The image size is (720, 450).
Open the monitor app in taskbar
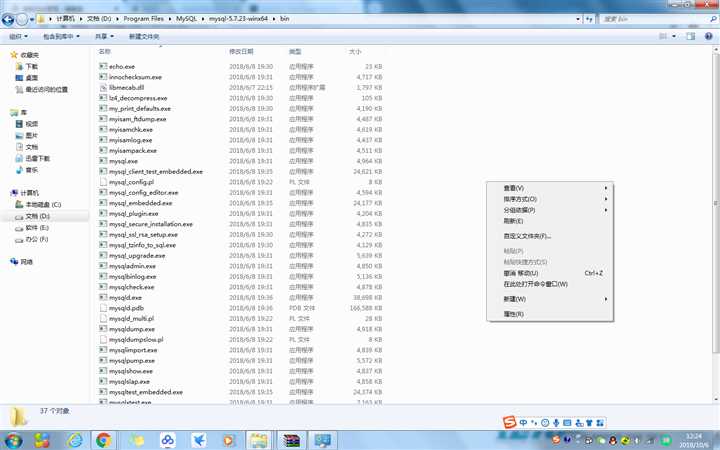click(x=322, y=441)
